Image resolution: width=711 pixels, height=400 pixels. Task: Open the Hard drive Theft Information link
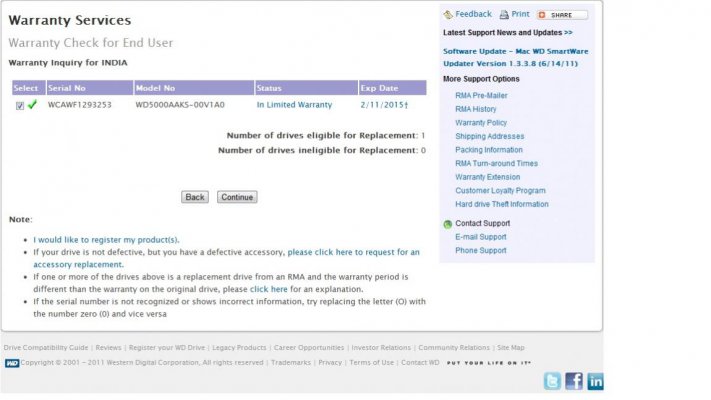(502, 205)
